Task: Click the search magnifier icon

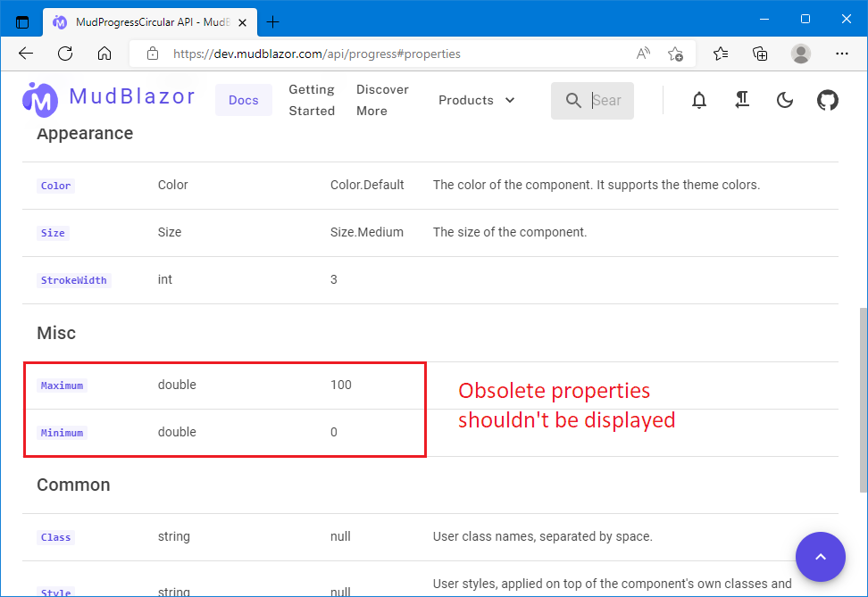Action: (x=573, y=100)
